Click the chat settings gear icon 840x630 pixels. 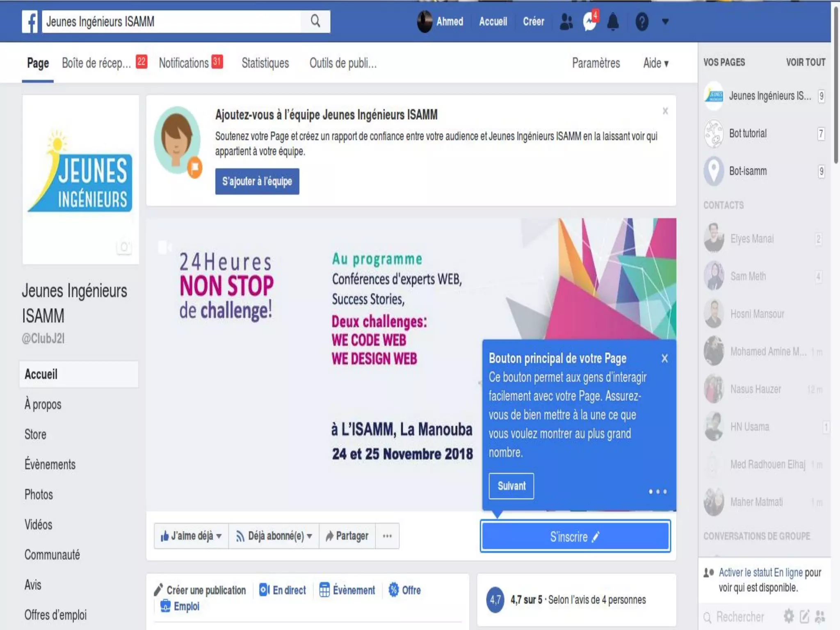(788, 616)
